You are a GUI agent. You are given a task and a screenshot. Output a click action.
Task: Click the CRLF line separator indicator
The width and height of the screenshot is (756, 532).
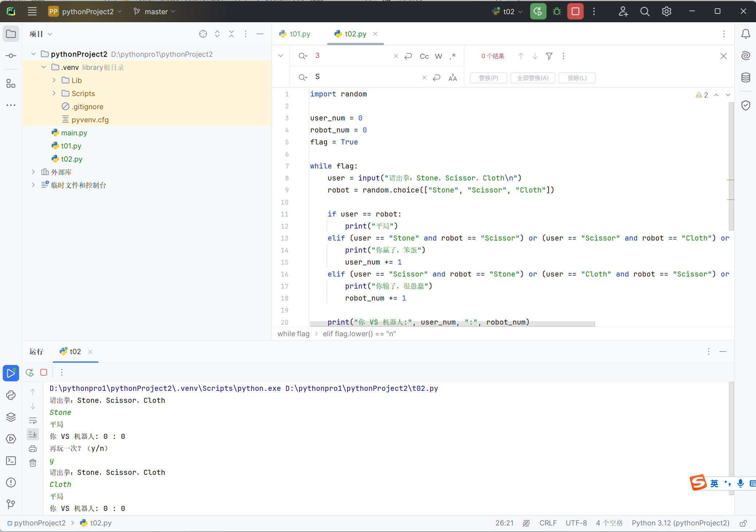(548, 523)
